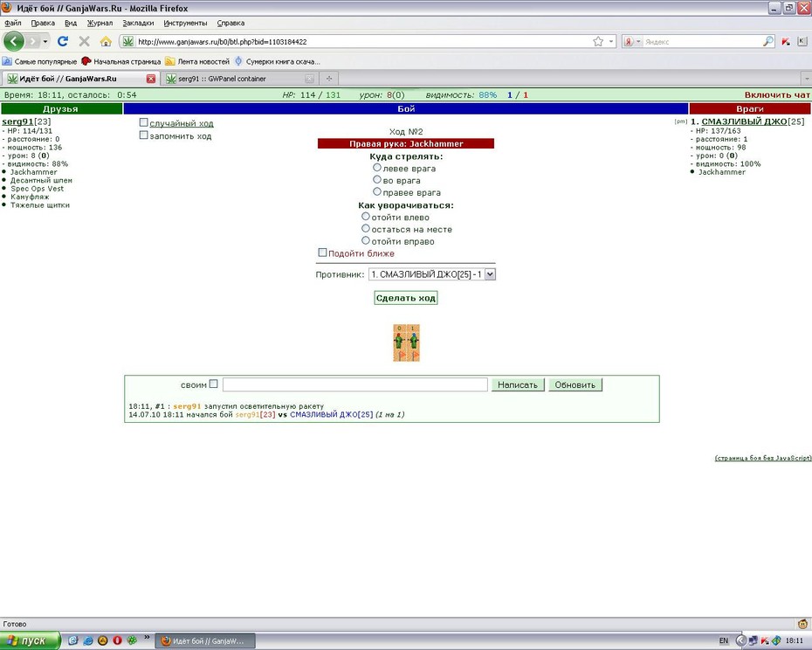
Task: Stop loading with the X icon
Action: point(84,41)
